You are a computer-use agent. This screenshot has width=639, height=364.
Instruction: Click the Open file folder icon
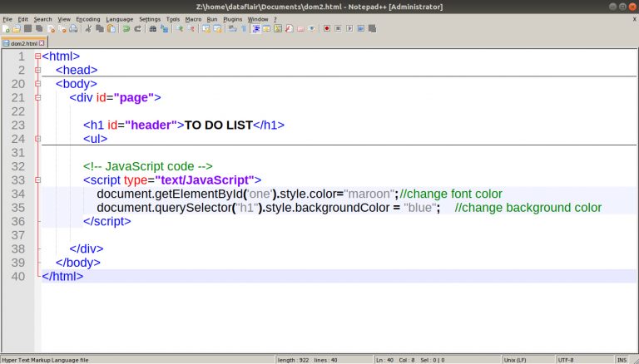[17, 28]
